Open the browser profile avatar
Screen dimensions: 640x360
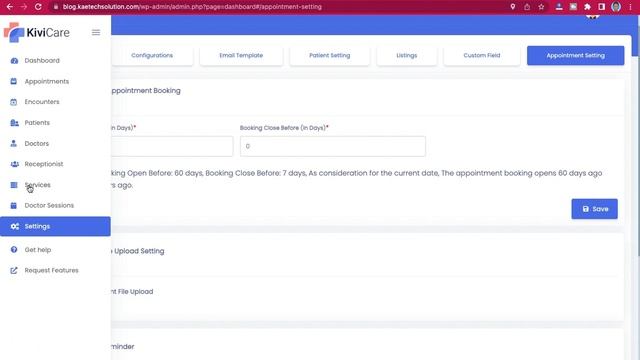[616, 7]
